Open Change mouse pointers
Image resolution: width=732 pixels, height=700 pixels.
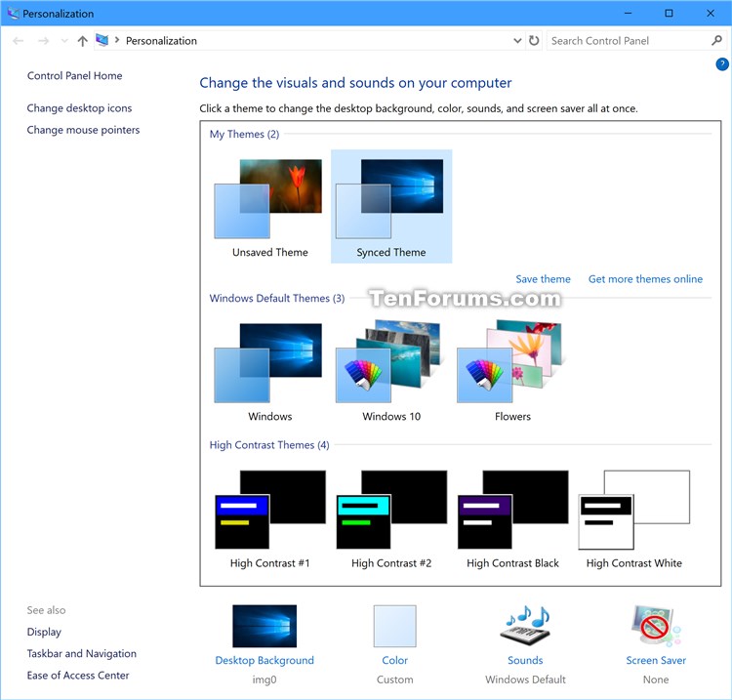83,130
